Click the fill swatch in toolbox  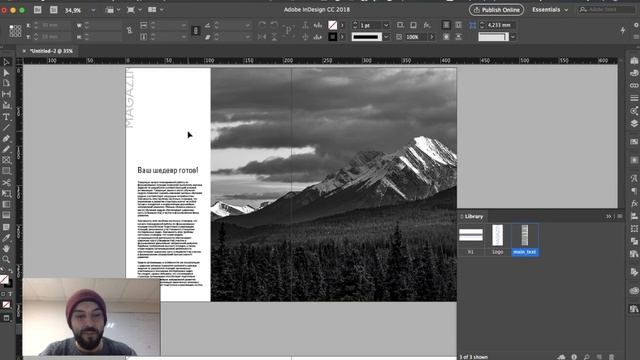click(x=4, y=279)
